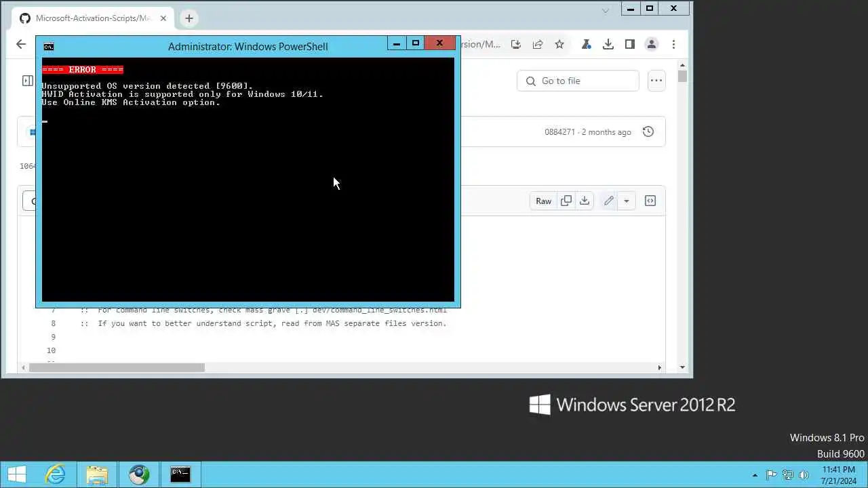Open the volume speaker icon

pos(804,475)
